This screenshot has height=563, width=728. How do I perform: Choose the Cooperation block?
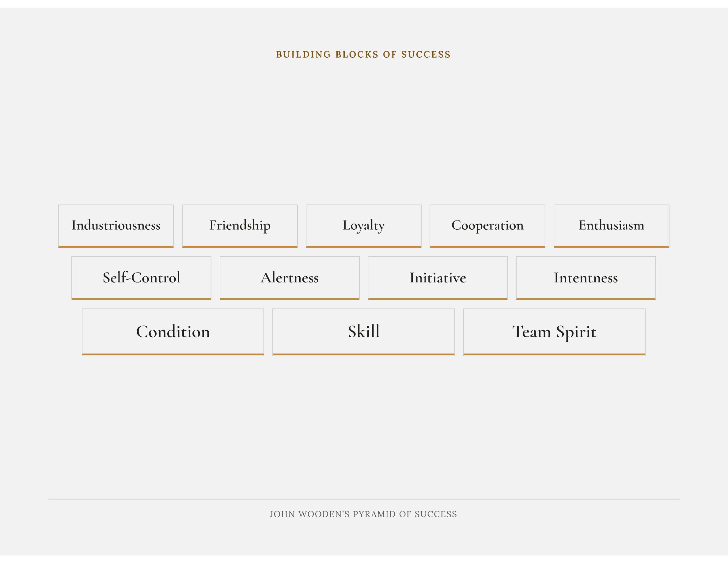pyautogui.click(x=487, y=226)
